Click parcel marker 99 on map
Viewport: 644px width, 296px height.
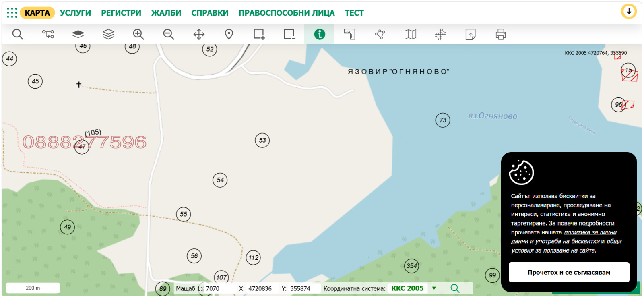click(x=492, y=275)
